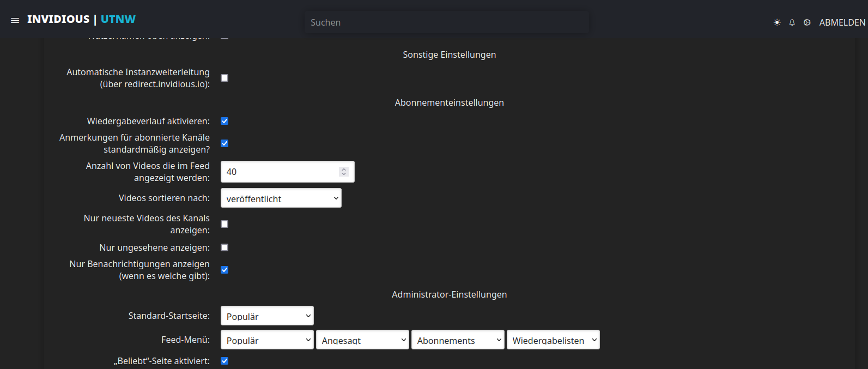Open the Abonnements feed menu dropdown
This screenshot has height=369, width=868.
tap(458, 340)
